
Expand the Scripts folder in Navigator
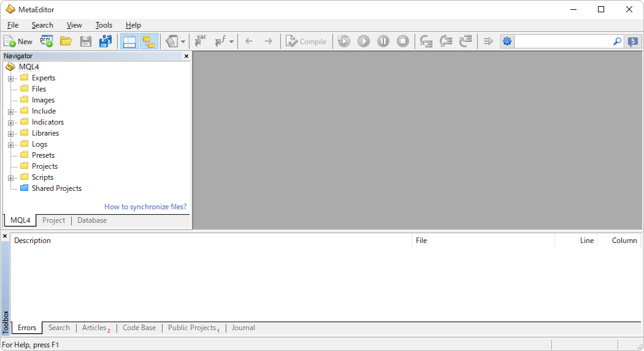[x=10, y=177]
